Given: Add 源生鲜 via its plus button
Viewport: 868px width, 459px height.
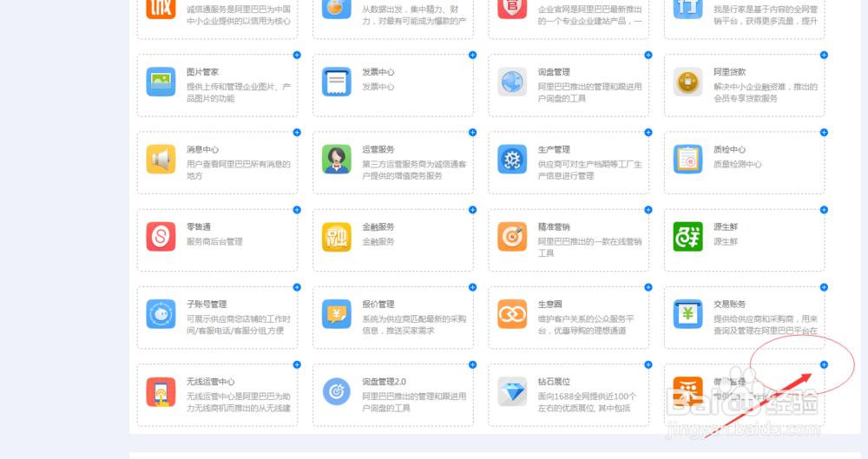Looking at the screenshot, I should (825, 210).
